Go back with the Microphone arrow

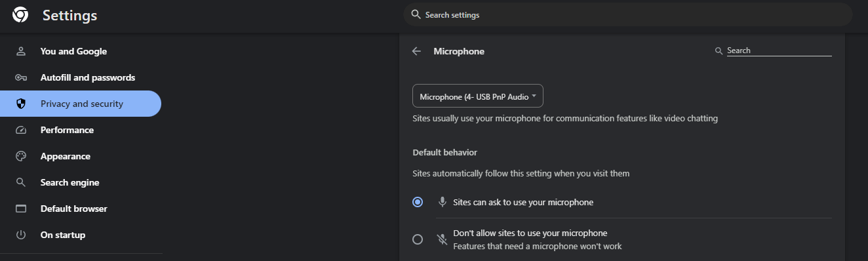[x=416, y=51]
